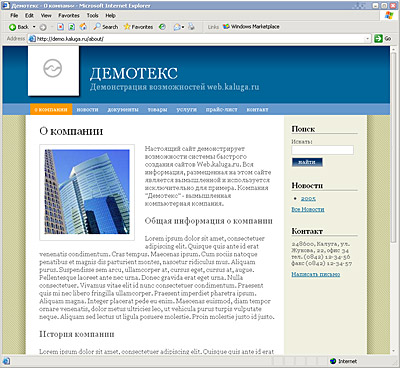Click the ДЕМОТЕКС site title

[x=134, y=73]
